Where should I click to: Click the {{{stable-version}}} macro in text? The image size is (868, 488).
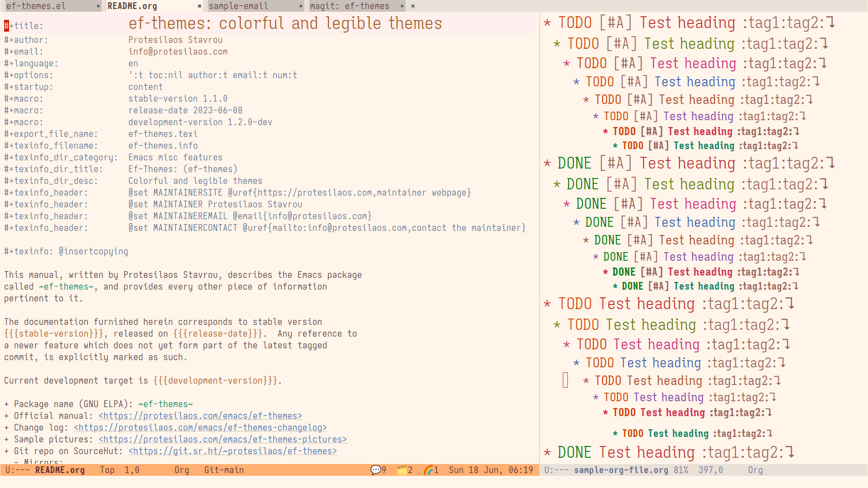[54, 333]
